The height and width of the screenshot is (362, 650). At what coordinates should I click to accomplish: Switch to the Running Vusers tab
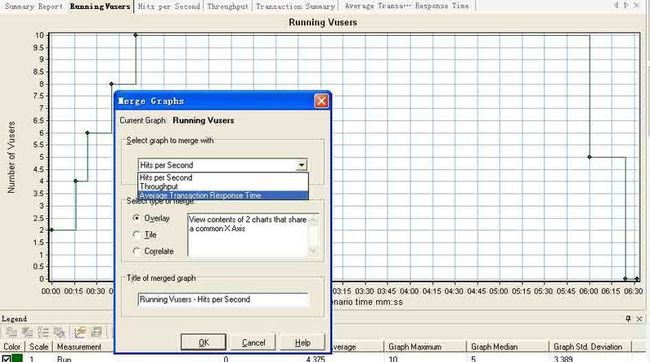pyautogui.click(x=100, y=6)
